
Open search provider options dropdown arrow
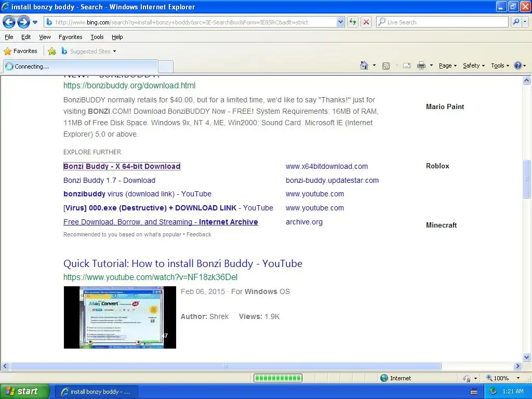[525, 22]
